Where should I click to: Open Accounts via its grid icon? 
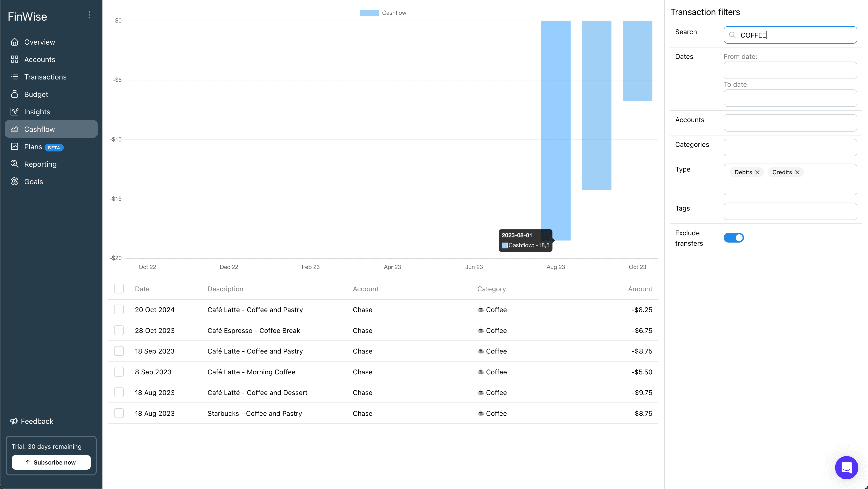click(15, 59)
